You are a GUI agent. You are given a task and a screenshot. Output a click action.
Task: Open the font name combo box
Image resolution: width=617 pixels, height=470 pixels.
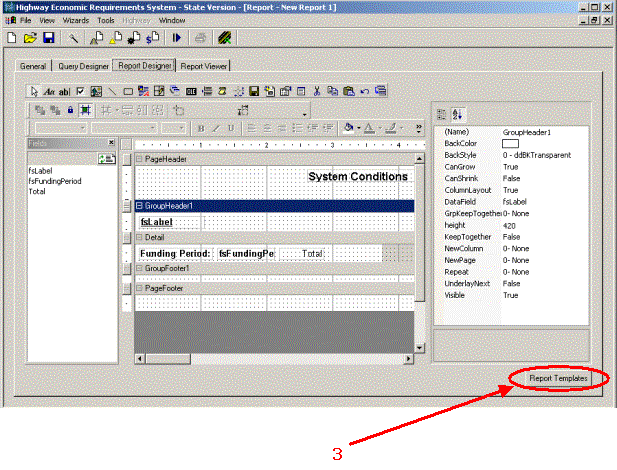coord(124,128)
